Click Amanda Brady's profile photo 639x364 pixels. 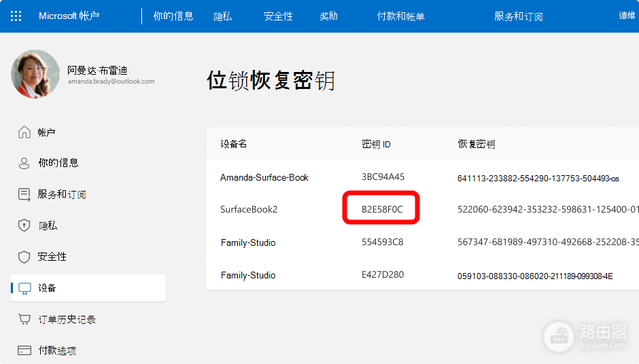click(35, 74)
